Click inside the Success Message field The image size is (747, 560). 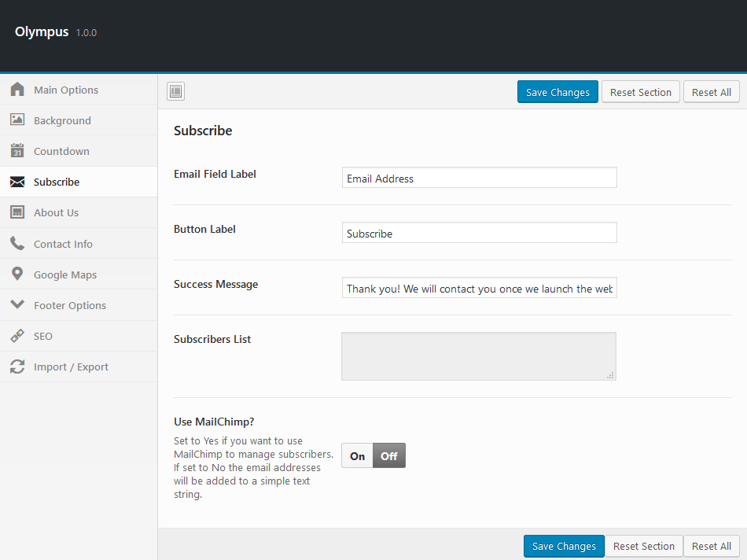tap(479, 289)
